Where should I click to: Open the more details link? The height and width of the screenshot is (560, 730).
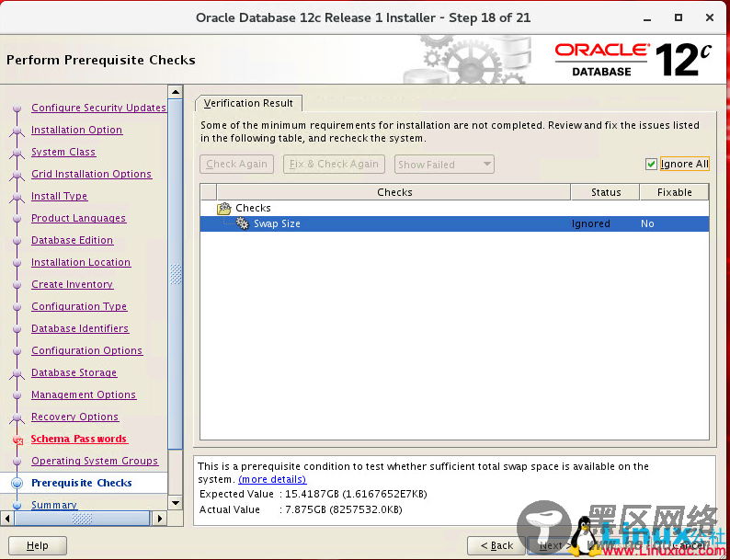pyautogui.click(x=272, y=479)
